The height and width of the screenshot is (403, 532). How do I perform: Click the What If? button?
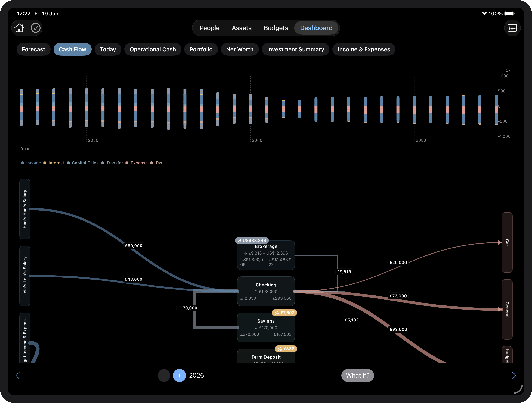pyautogui.click(x=358, y=375)
